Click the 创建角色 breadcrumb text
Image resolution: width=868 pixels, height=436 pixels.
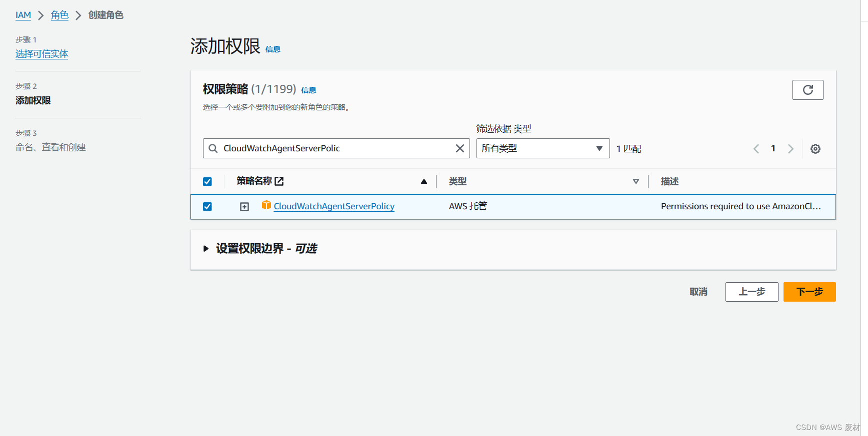coord(105,15)
